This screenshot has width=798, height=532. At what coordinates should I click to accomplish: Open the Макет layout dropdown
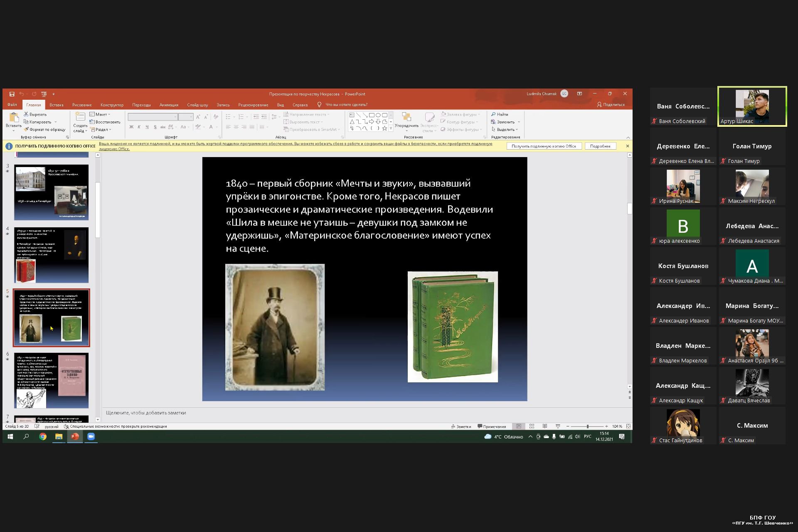coord(100,114)
